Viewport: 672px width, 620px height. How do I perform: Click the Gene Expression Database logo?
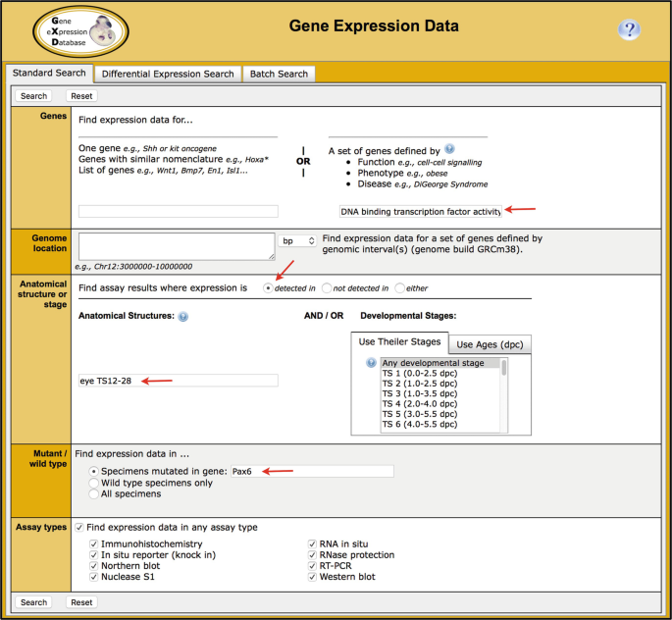(x=79, y=31)
